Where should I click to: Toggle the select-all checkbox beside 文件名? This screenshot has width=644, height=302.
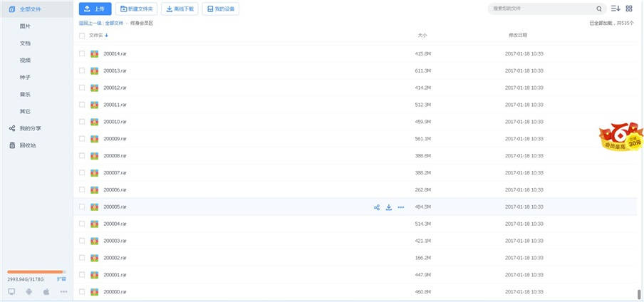point(82,35)
